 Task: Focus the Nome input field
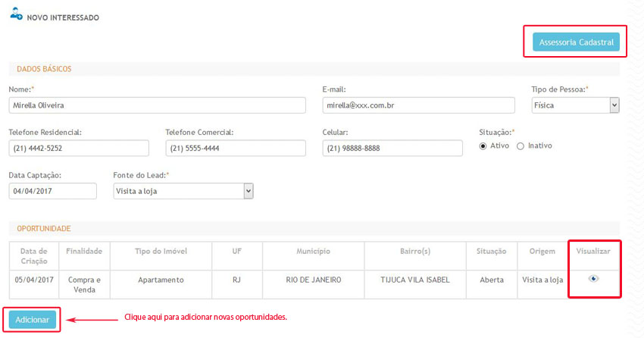point(157,105)
